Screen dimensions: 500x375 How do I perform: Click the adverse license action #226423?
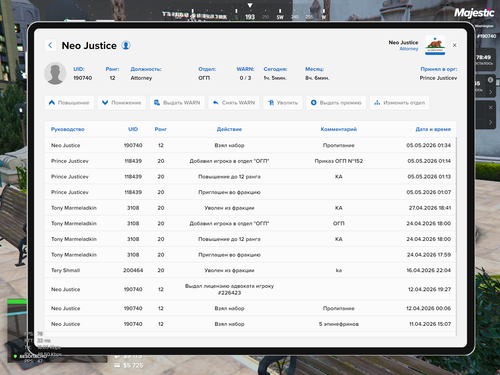click(x=229, y=289)
